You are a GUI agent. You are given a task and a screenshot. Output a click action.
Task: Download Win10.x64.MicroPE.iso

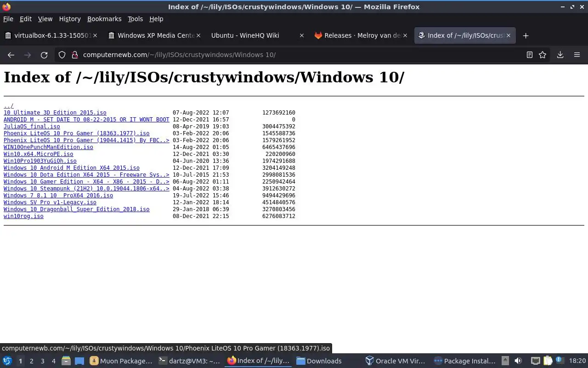click(39, 154)
